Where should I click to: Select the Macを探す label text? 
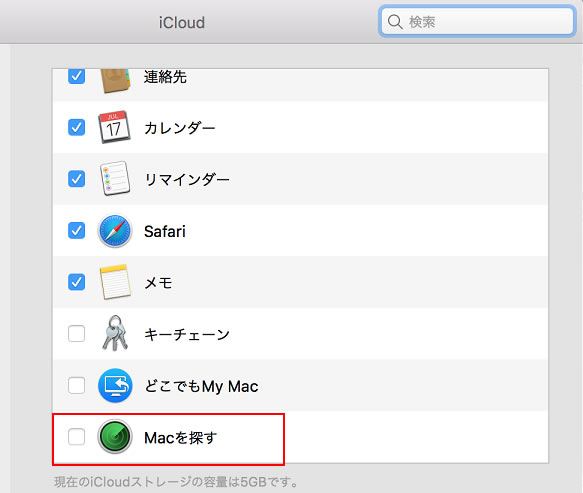click(x=180, y=438)
